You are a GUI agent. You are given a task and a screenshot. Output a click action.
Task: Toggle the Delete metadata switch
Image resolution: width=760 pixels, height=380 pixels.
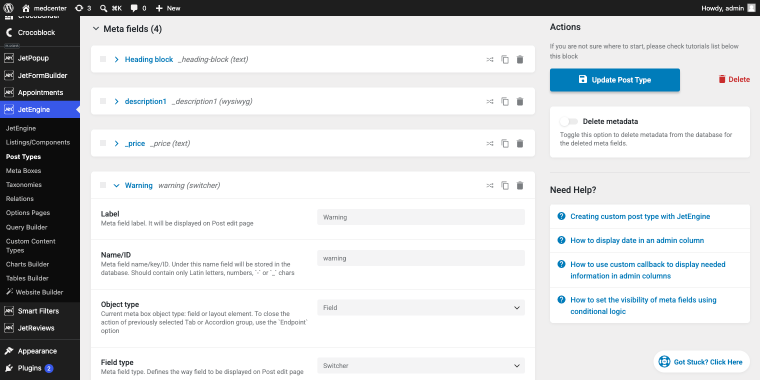point(569,121)
